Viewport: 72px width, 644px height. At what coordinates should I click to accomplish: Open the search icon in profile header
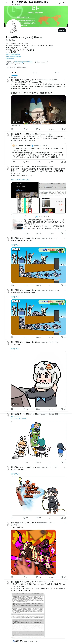click(x=64, y=3)
